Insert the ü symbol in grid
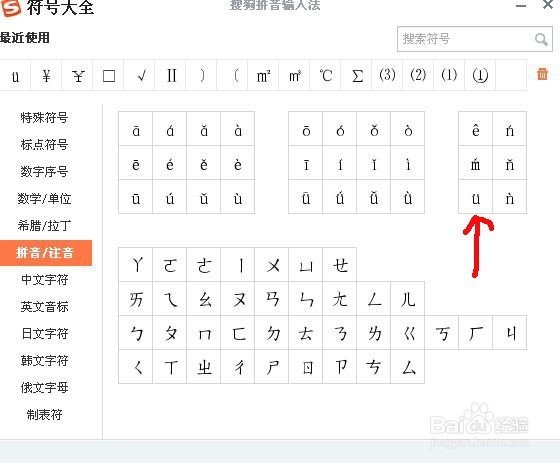The image size is (560, 463). click(476, 197)
